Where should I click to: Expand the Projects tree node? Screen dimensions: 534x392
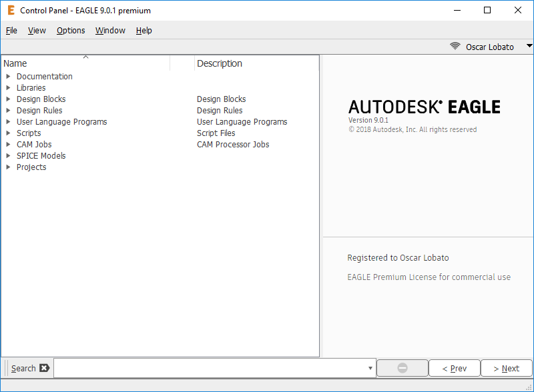coord(8,167)
